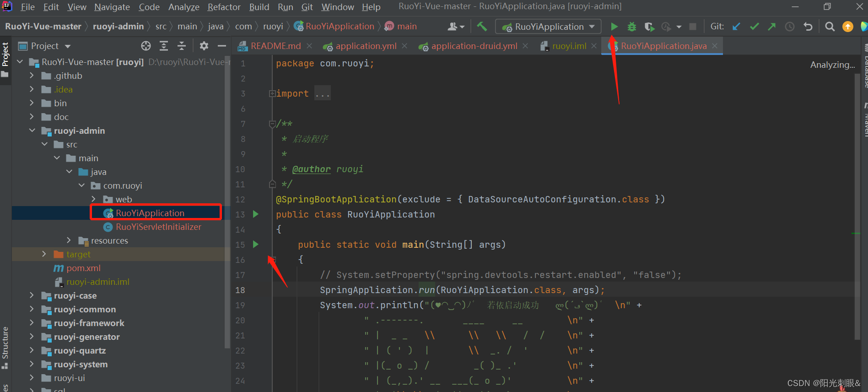Build project with the hammer icon

click(x=482, y=27)
